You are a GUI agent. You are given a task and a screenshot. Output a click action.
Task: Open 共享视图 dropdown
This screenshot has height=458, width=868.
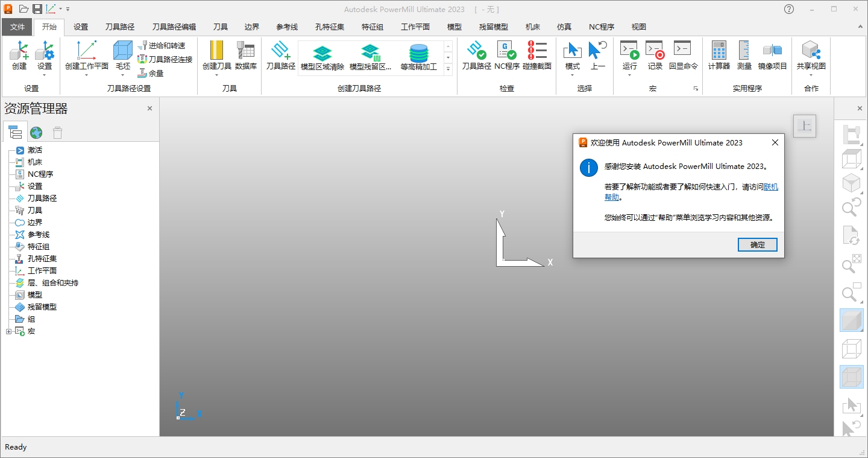[811, 75]
